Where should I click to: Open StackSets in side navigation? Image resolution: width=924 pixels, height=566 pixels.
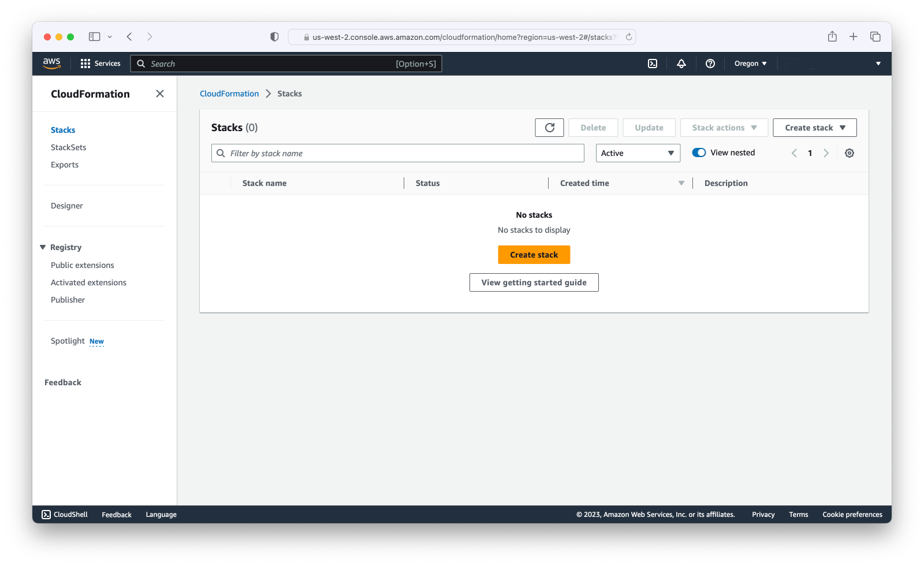tap(69, 147)
